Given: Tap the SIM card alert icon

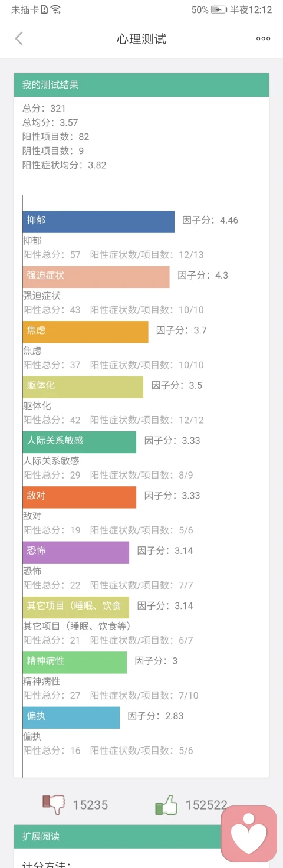Looking at the screenshot, I should [x=45, y=9].
